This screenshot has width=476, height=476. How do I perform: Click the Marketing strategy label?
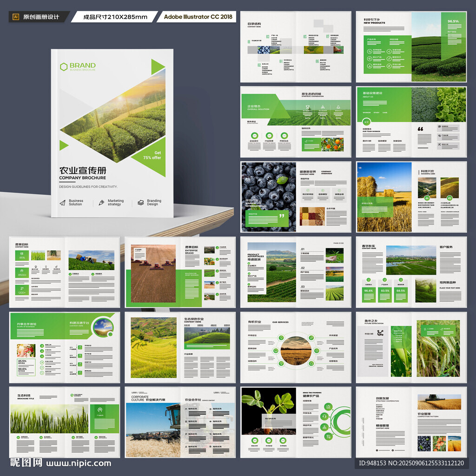(116, 203)
